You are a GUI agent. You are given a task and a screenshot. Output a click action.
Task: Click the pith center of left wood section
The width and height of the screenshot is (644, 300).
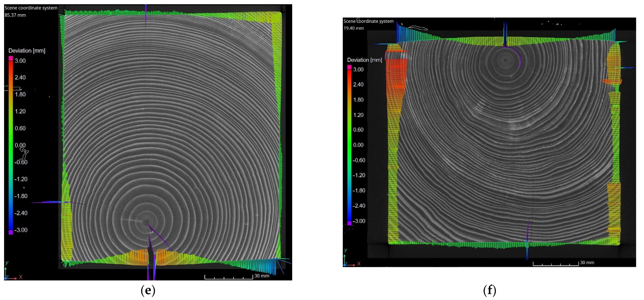[x=146, y=222]
